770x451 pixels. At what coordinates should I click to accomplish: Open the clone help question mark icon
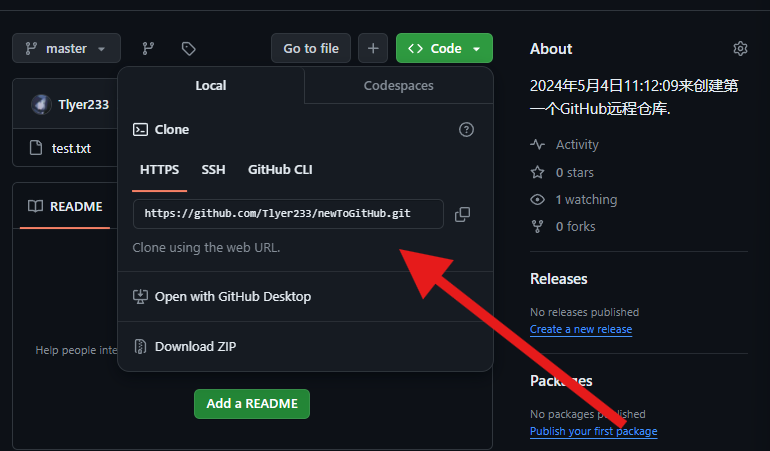point(466,130)
